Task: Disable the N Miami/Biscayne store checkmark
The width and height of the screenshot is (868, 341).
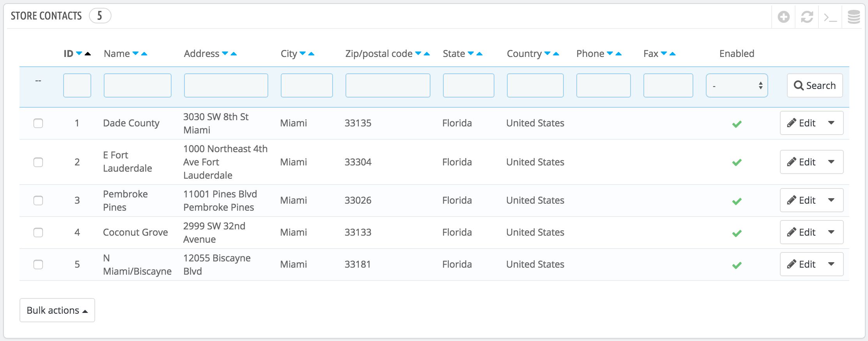Action: [x=737, y=265]
